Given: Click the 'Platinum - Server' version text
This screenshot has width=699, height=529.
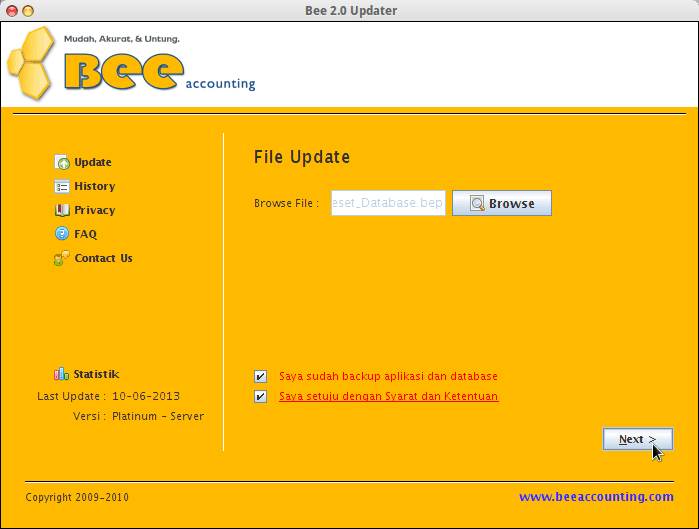Looking at the screenshot, I should (158, 416).
